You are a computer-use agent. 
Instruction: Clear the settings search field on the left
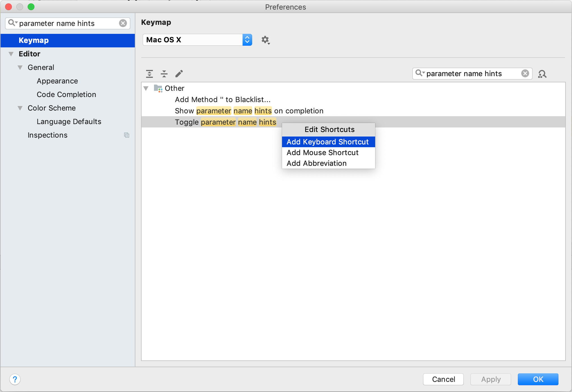pyautogui.click(x=123, y=23)
